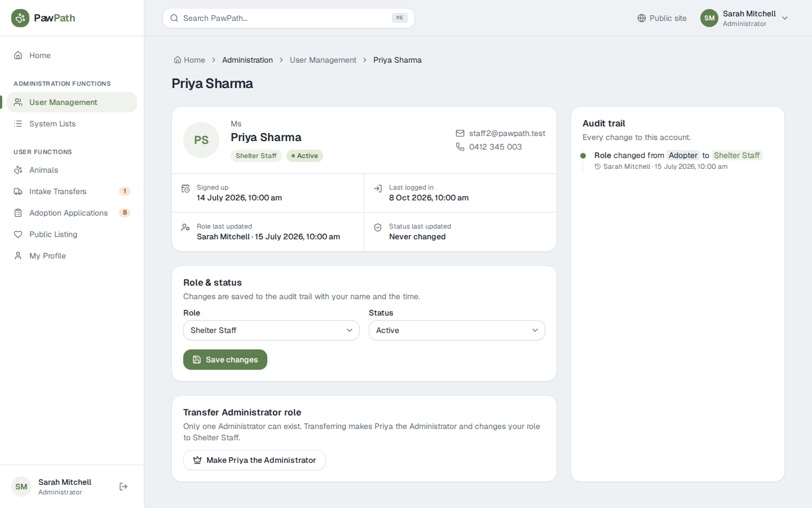Click the user icon by Role last updated

pos(186,227)
